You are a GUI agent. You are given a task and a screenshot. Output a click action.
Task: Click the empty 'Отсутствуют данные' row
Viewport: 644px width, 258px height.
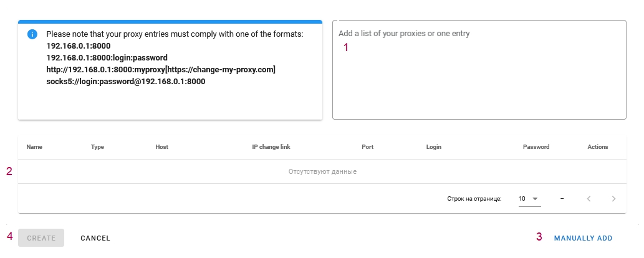point(322,172)
